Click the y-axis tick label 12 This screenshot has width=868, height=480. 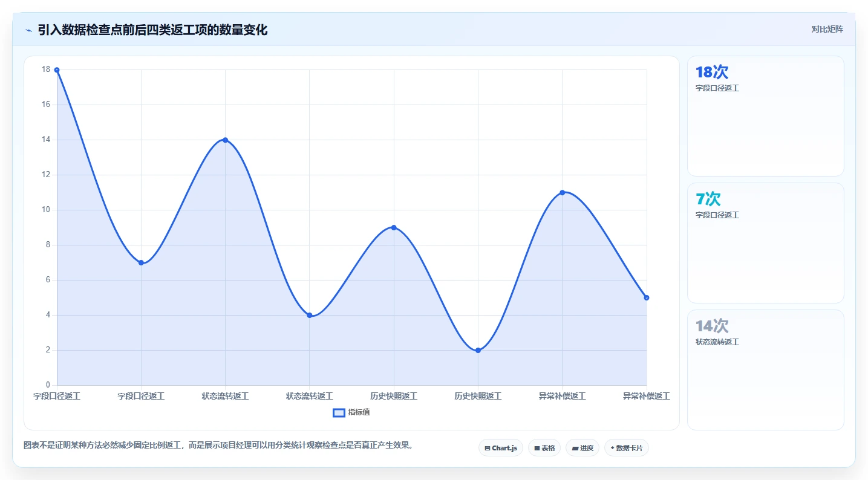coord(46,175)
